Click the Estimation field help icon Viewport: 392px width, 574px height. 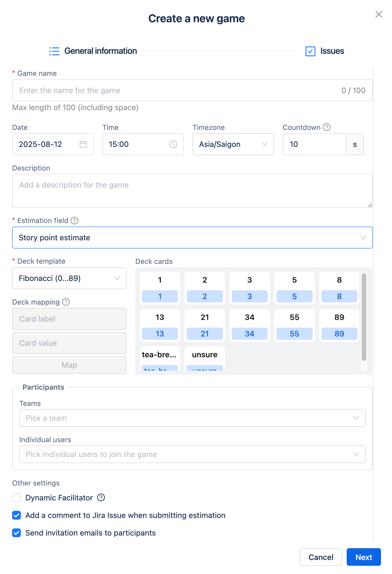tap(74, 221)
